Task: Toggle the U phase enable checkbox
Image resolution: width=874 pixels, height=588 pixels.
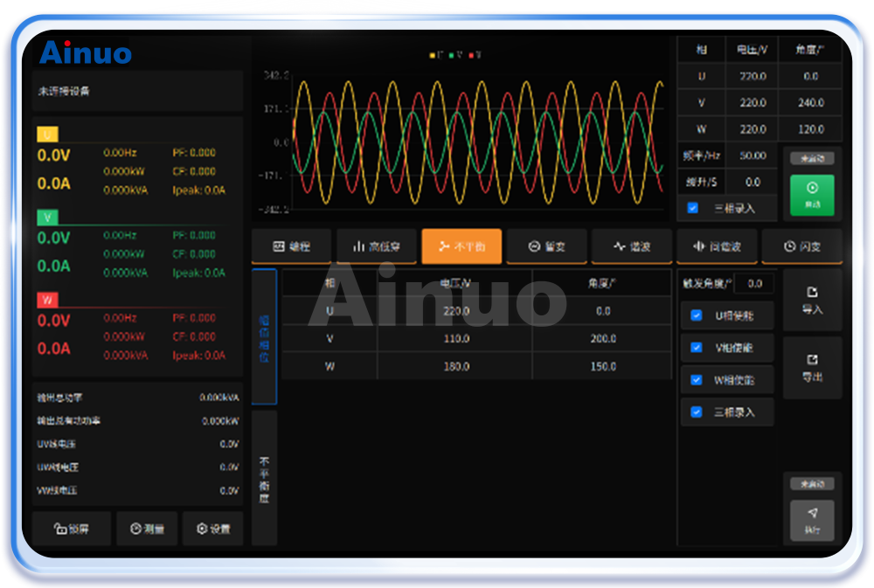Action: pos(697,315)
